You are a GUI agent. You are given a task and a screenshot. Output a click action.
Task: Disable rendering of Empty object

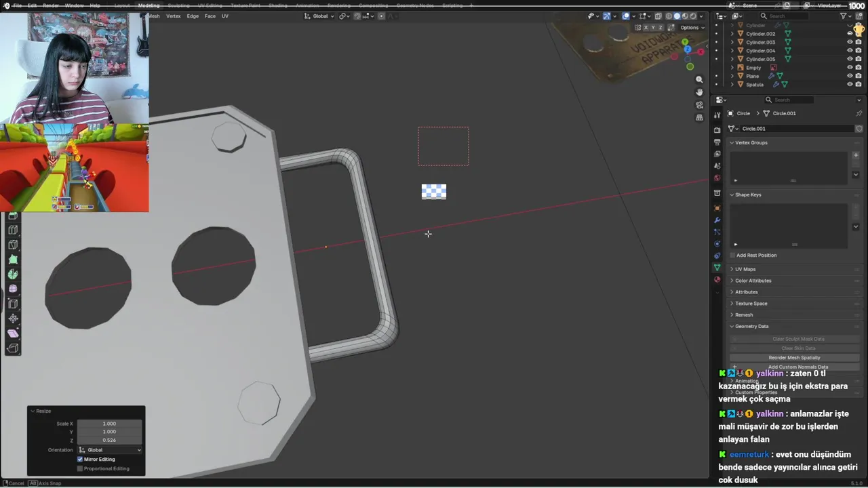(859, 67)
